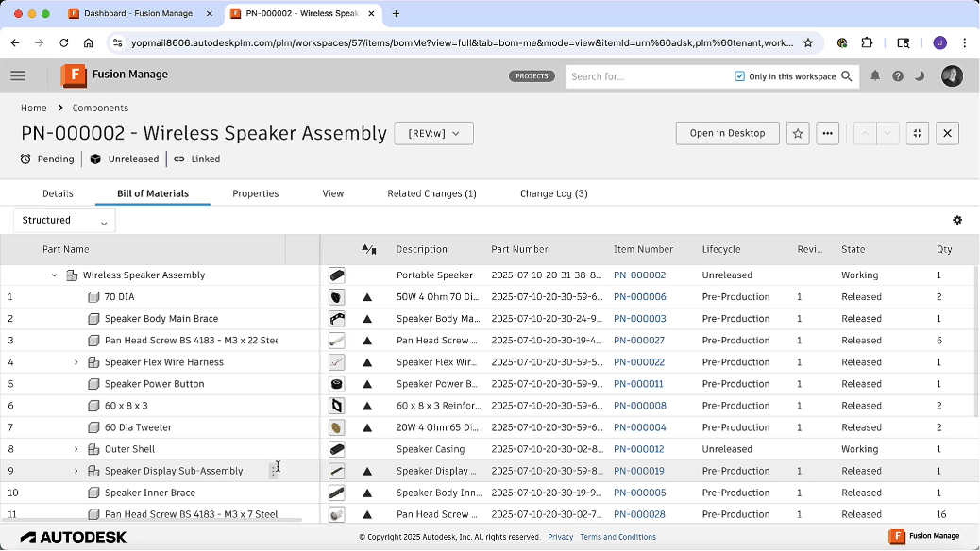Open the Properties tab
Screen dimensions: 980x551
pos(256,193)
